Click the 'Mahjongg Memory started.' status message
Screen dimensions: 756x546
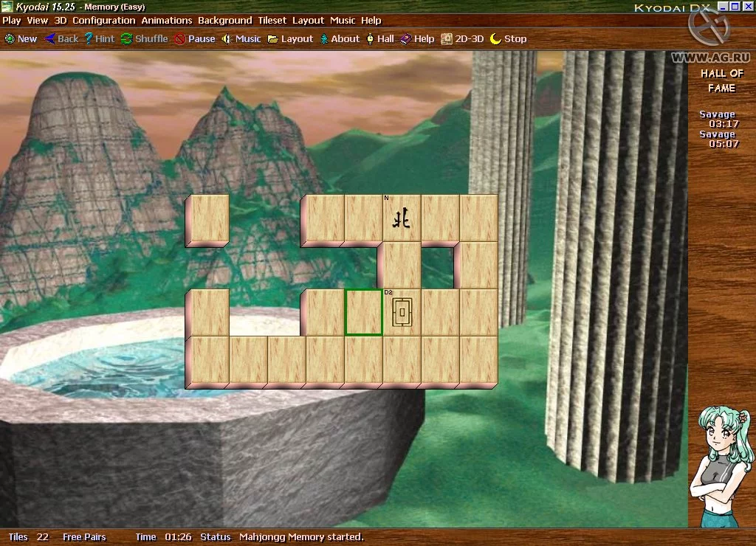[301, 537]
